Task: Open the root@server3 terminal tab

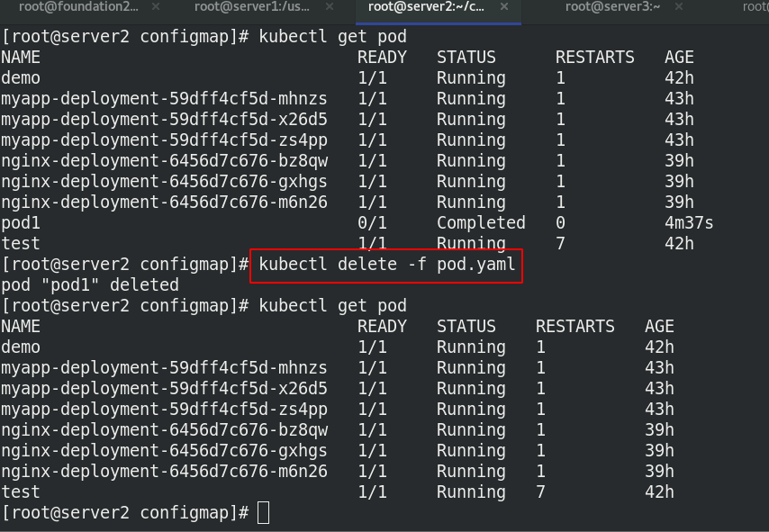Action: pyautogui.click(x=612, y=7)
